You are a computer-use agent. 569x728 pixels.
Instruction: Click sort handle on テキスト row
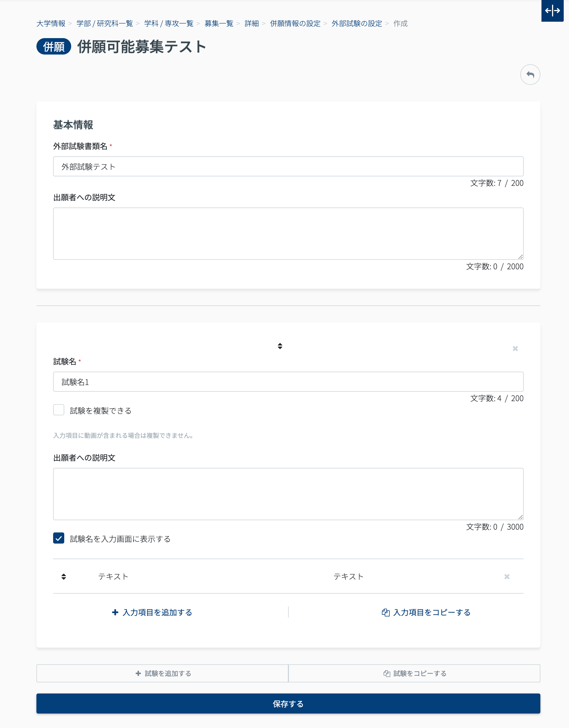pos(64,576)
